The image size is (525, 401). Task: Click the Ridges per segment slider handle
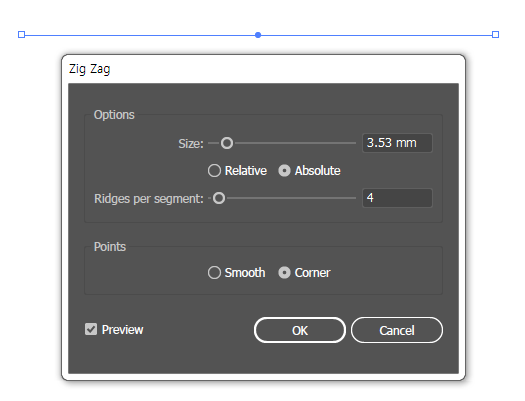coord(219,198)
